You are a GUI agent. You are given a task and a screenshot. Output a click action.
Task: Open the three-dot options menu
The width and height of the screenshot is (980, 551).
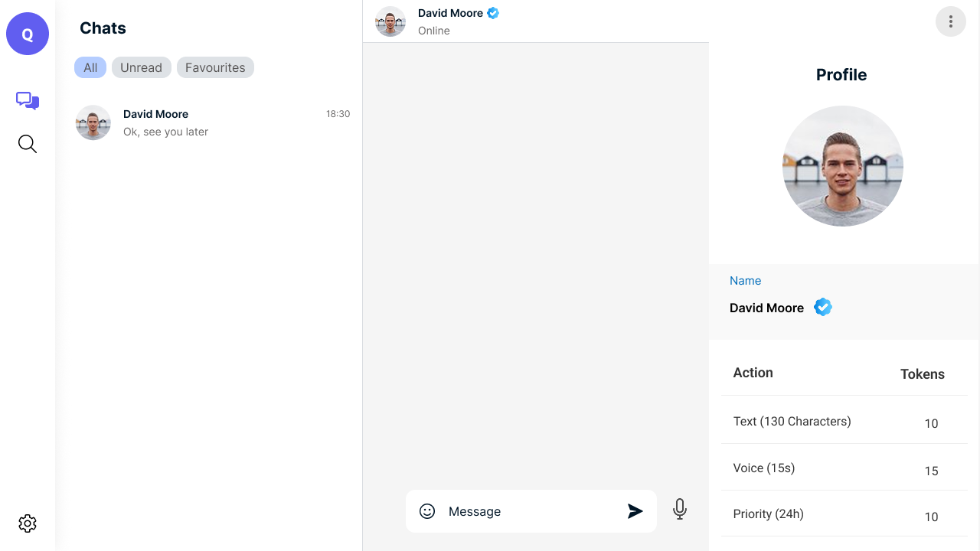(951, 21)
